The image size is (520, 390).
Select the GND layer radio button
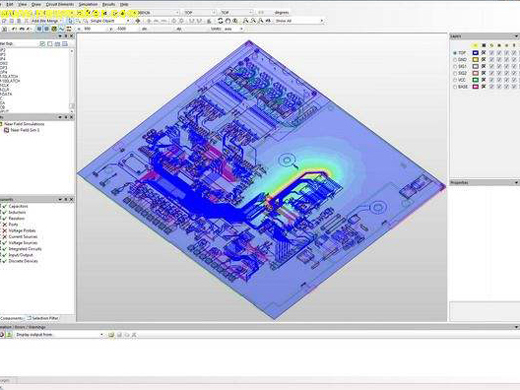coord(455,60)
